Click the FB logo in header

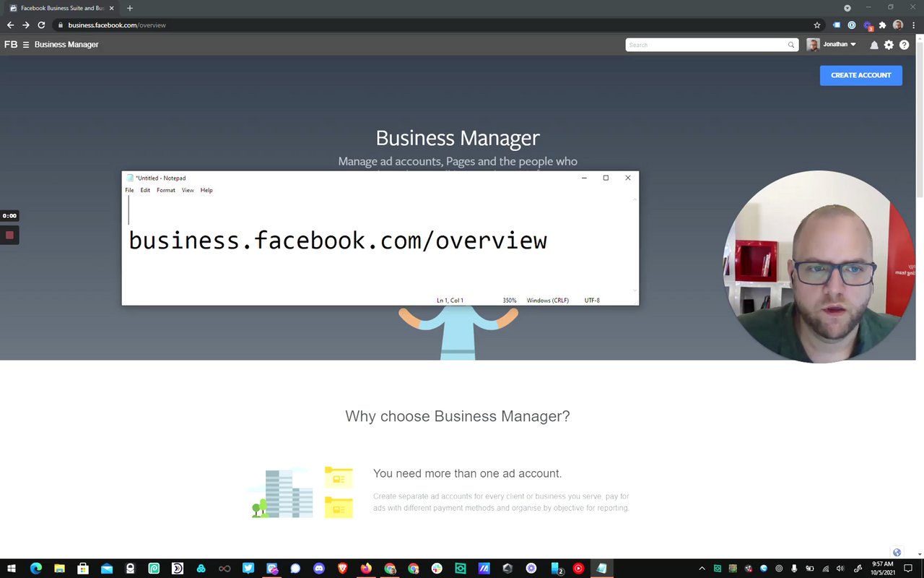11,45
